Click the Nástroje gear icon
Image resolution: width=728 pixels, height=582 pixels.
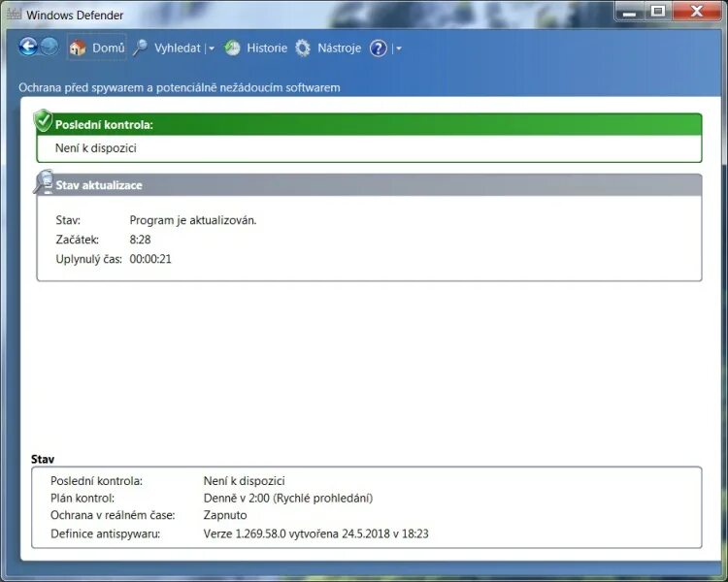click(x=303, y=48)
